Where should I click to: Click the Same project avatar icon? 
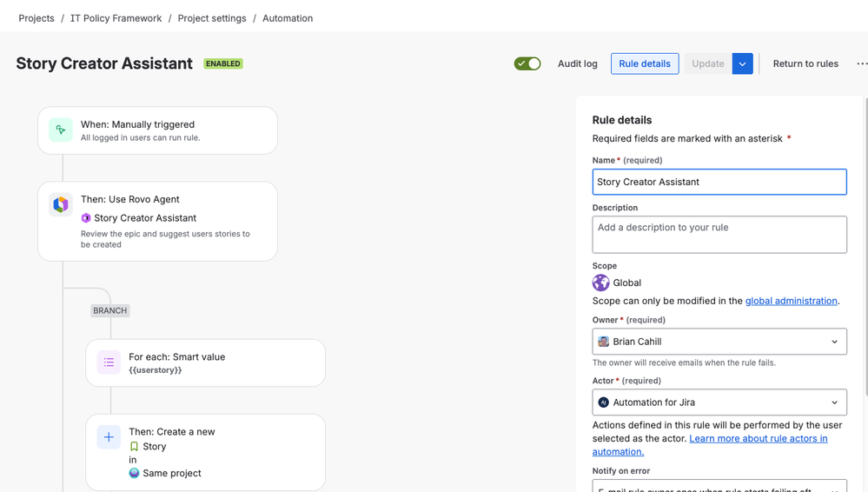[x=134, y=473]
